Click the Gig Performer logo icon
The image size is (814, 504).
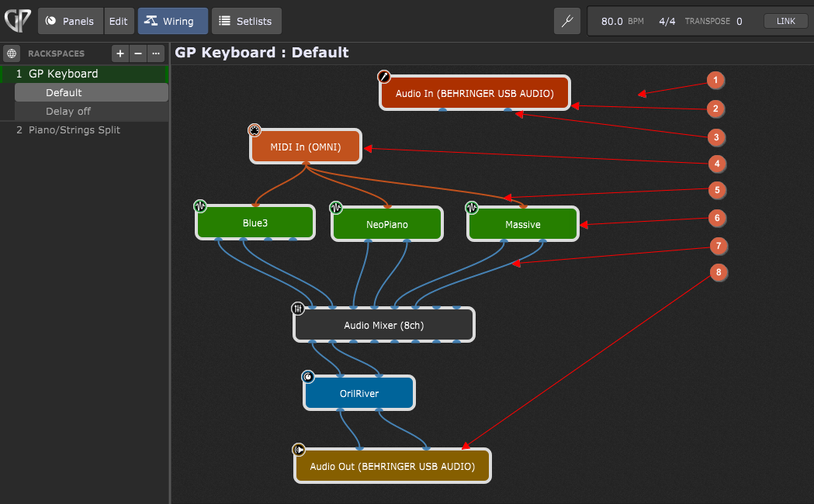(x=18, y=21)
